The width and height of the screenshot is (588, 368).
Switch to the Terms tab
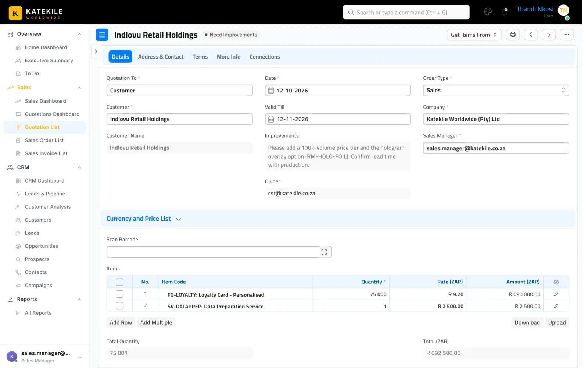200,57
